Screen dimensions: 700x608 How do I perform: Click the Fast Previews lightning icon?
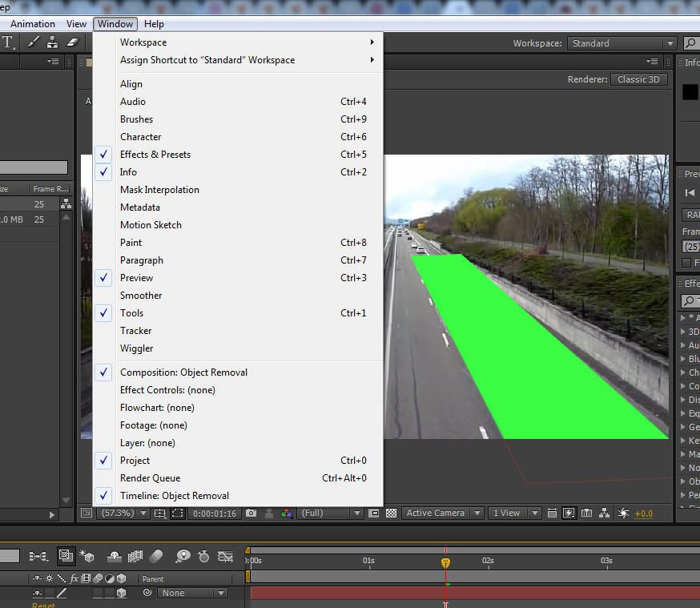[x=569, y=513]
